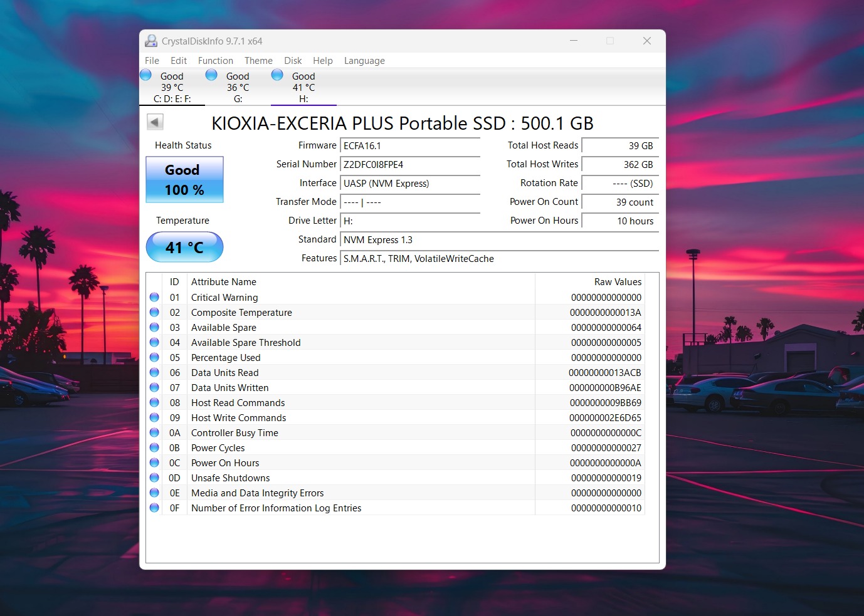Click the Total Host Reads value 39 GB

pos(620,145)
